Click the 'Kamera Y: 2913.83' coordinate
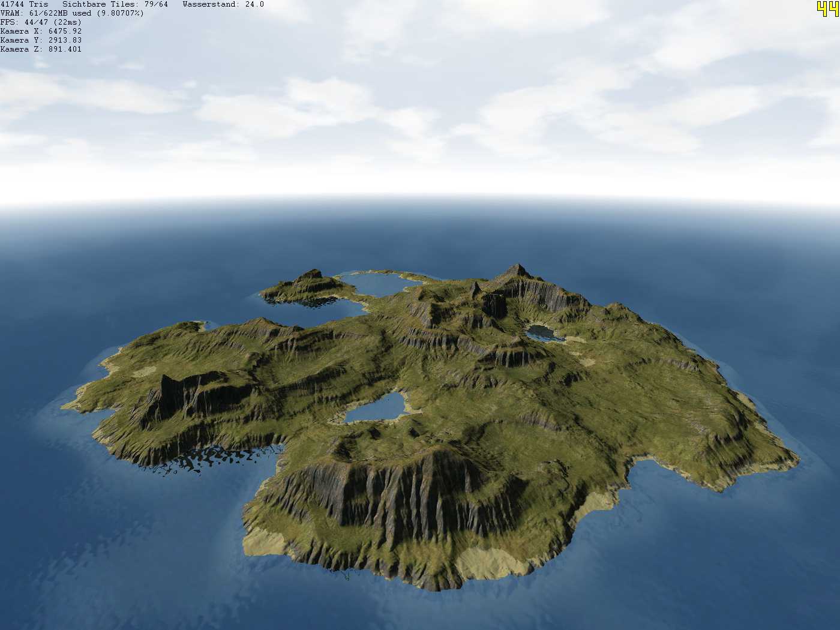This screenshot has width=840, height=630. 41,40
